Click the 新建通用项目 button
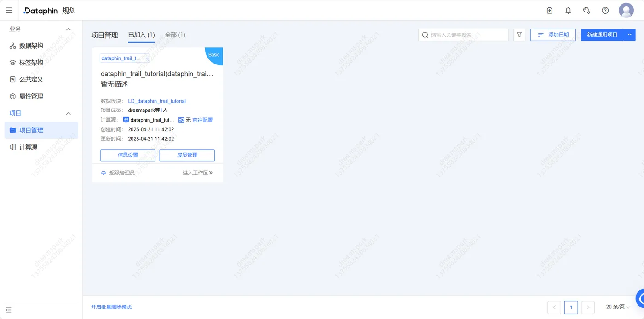The image size is (644, 319). click(602, 35)
